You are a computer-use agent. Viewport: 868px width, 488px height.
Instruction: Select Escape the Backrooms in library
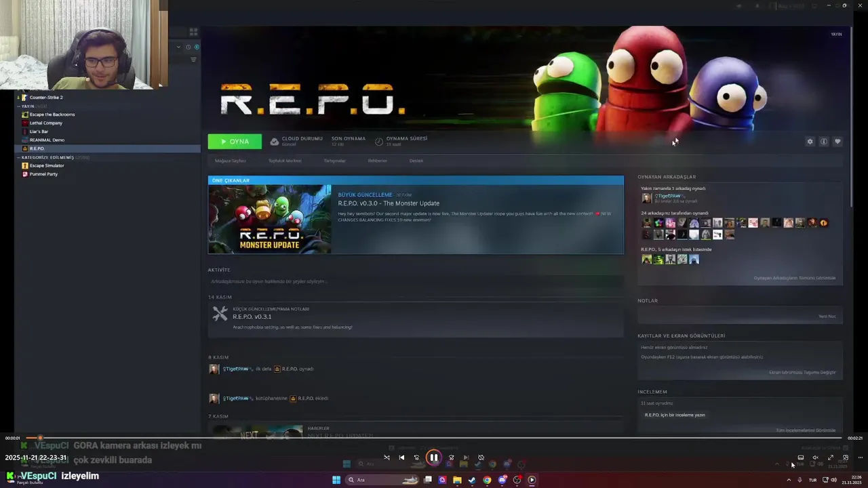107,115
